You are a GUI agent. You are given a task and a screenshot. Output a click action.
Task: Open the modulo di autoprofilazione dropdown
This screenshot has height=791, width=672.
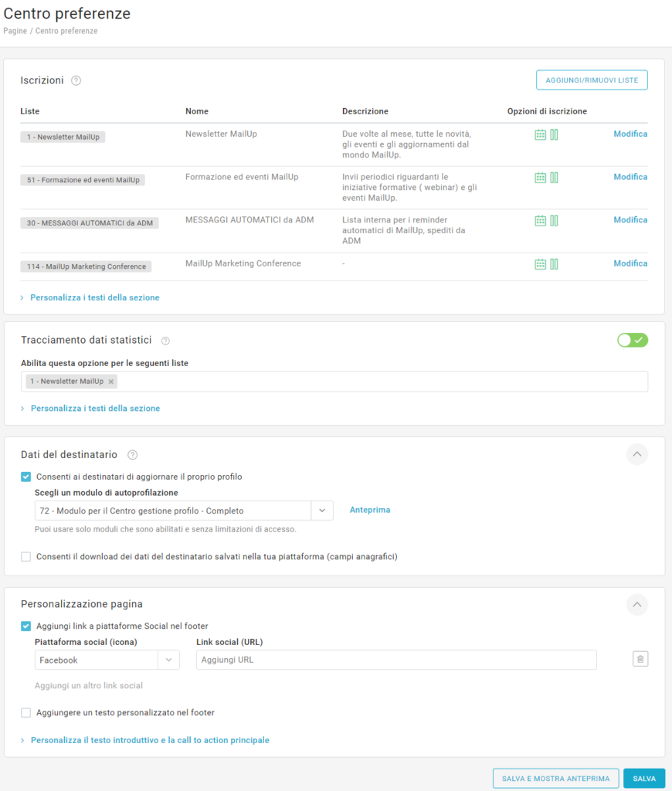point(322,511)
